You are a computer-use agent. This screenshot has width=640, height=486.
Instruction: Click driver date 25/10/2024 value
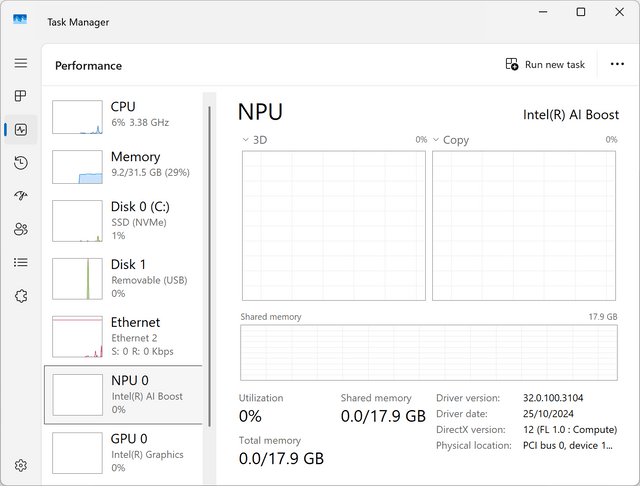548,414
